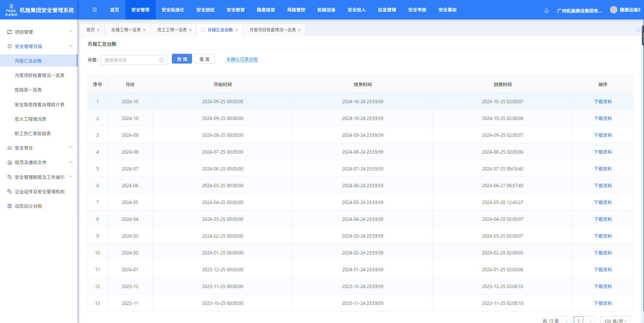Viewport: 644px width, 323px height.
Task: Click the 安全责任 sidebar icon
Action: [x=9, y=148]
